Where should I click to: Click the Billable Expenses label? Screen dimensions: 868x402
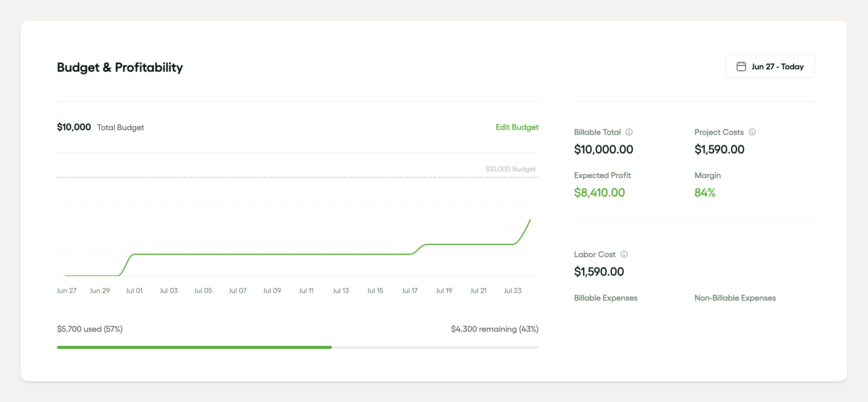pyautogui.click(x=606, y=298)
